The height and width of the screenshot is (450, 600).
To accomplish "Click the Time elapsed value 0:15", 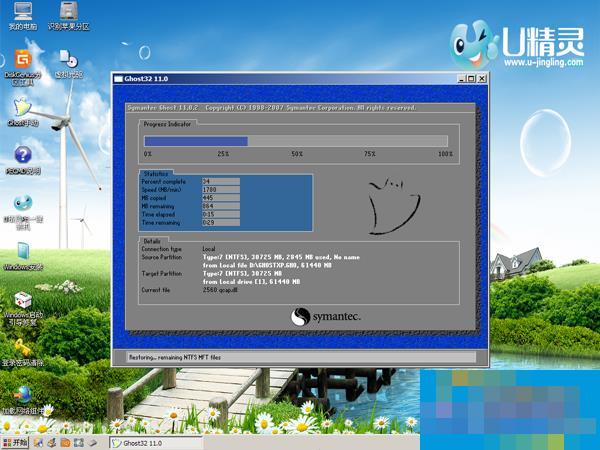I will pyautogui.click(x=221, y=214).
